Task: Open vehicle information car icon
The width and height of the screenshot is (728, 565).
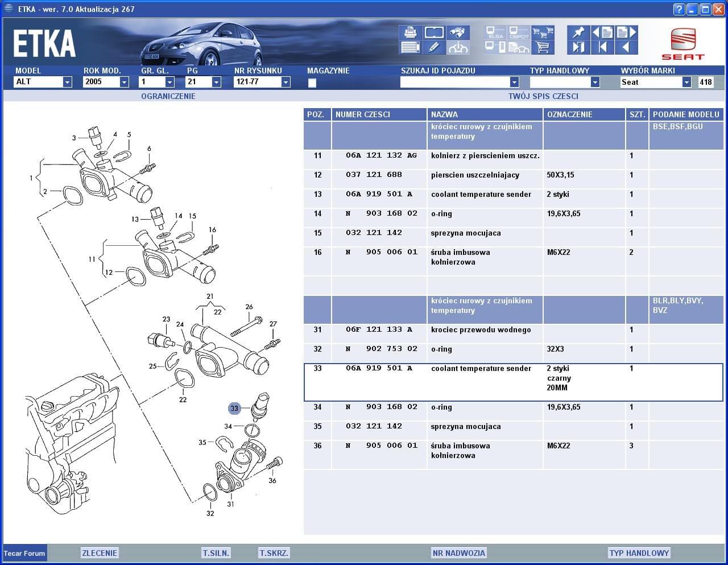Action: pos(458,47)
